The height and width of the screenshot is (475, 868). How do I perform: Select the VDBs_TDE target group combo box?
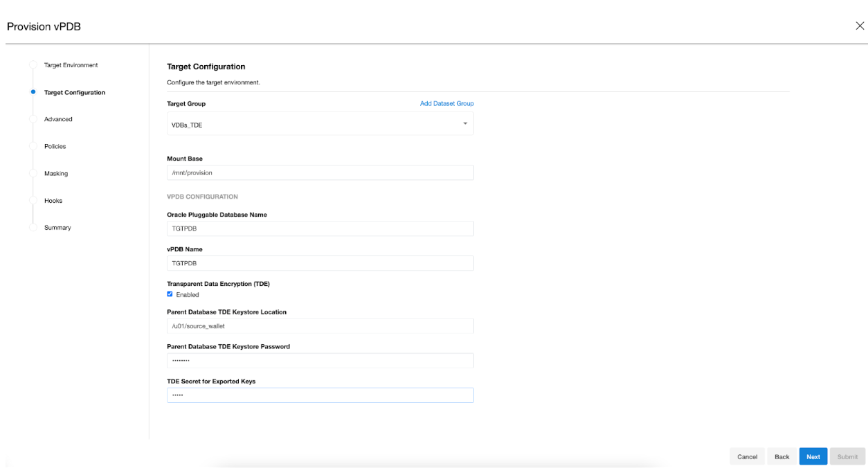point(311,125)
